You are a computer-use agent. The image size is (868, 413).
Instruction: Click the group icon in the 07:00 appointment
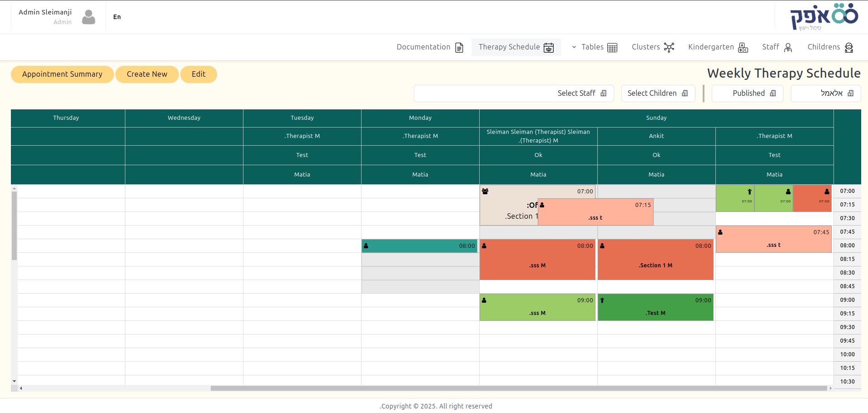coord(485,191)
